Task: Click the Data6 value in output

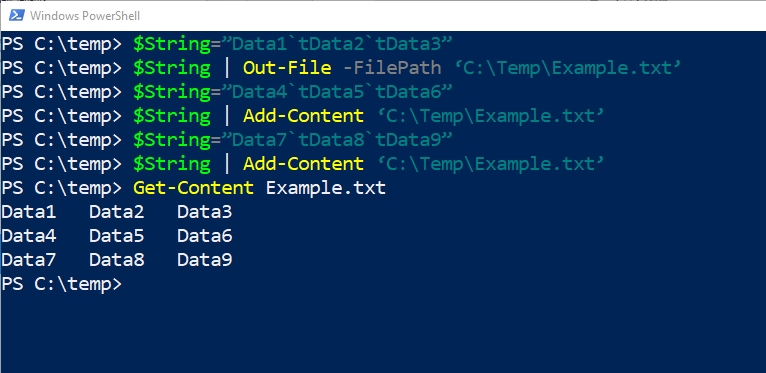Action: point(205,236)
